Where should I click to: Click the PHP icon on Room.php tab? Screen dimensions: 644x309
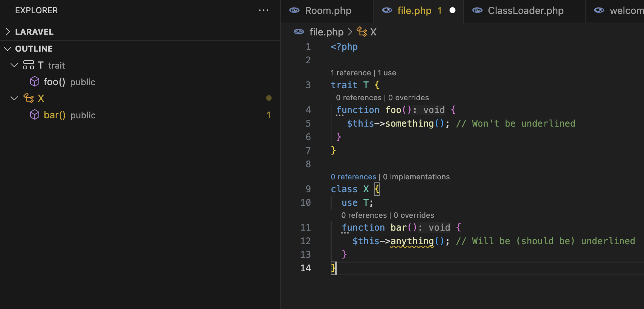click(x=295, y=11)
